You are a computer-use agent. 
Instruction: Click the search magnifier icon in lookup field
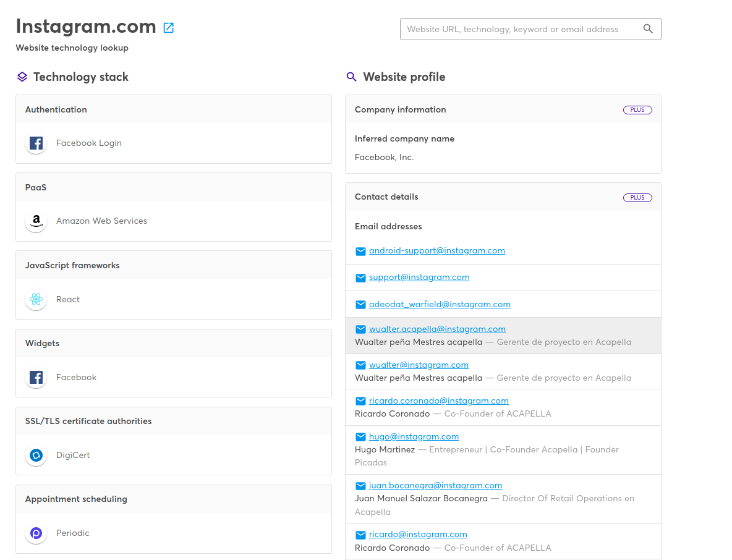click(x=647, y=29)
